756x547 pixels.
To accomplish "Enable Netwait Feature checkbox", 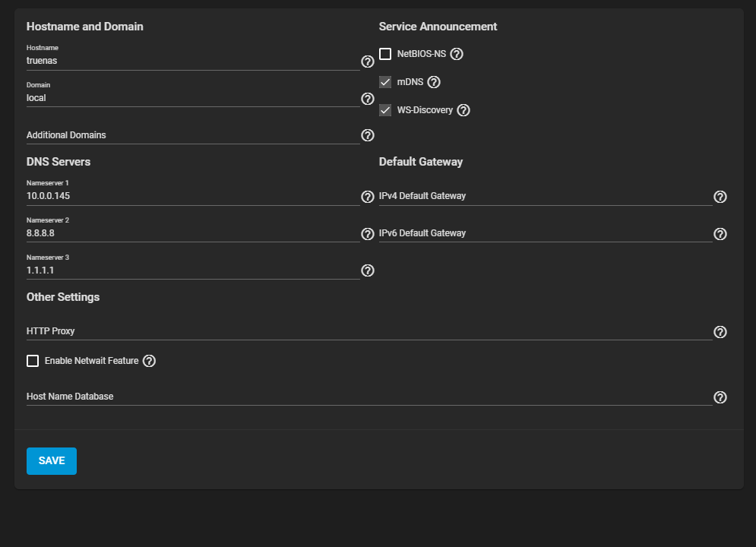I will (33, 361).
